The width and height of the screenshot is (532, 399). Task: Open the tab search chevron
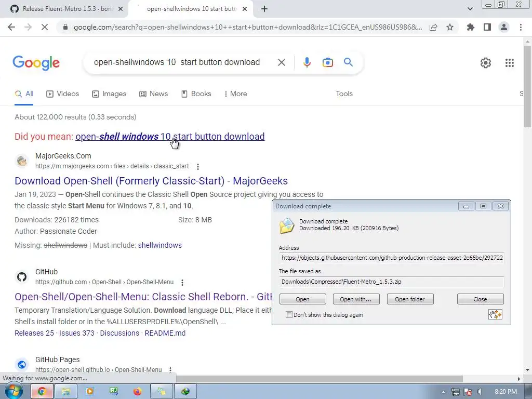(470, 9)
